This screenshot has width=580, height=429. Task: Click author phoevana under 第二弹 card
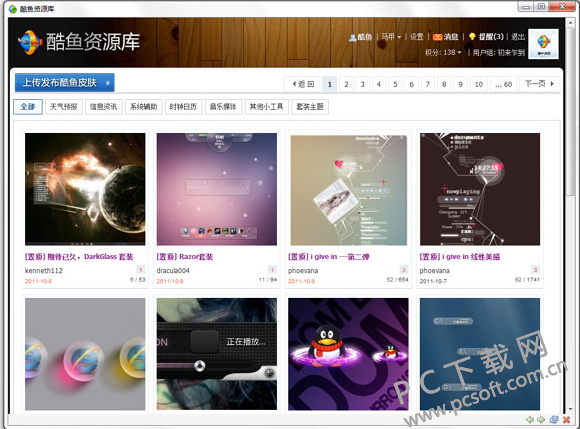click(x=303, y=270)
